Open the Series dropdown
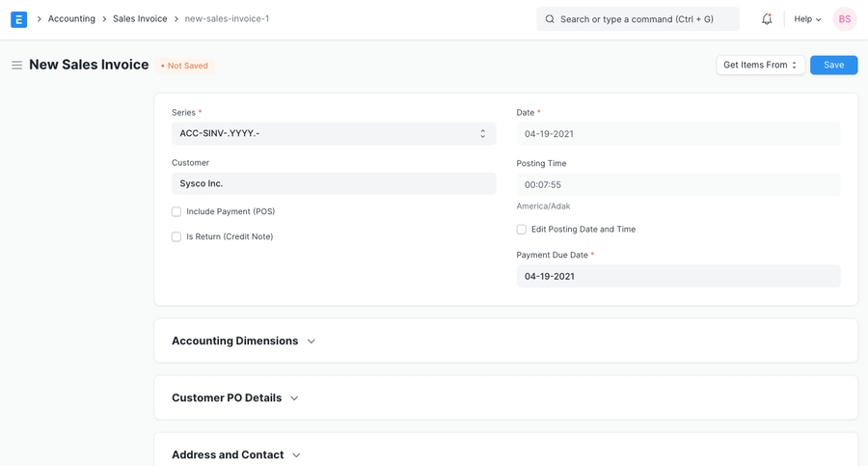 pyautogui.click(x=333, y=134)
